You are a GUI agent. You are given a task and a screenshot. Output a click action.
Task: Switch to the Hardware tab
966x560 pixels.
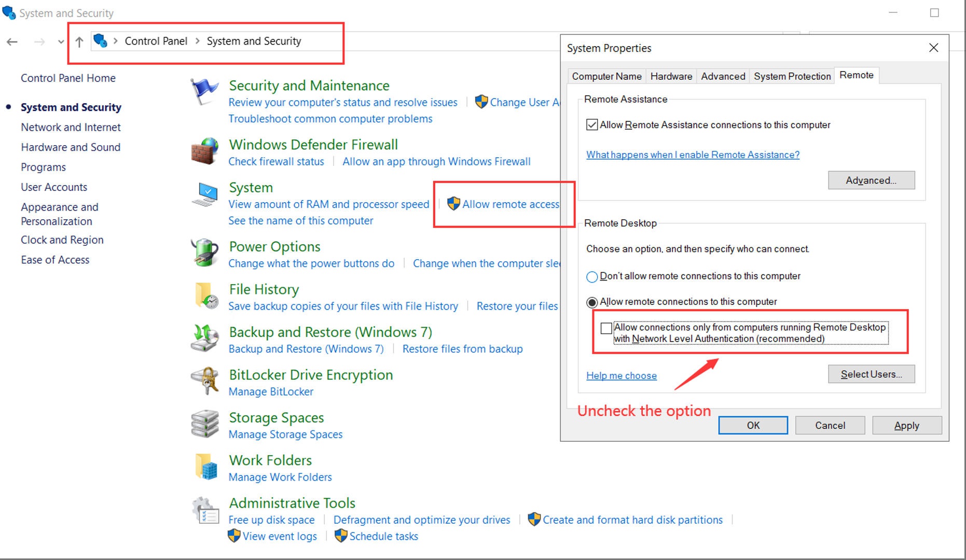pos(671,76)
